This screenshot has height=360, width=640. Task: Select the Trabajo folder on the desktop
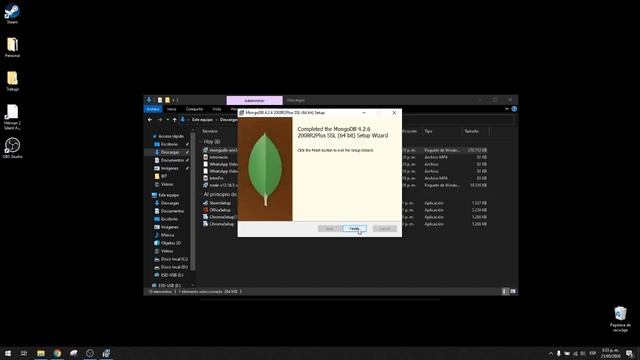click(x=12, y=81)
